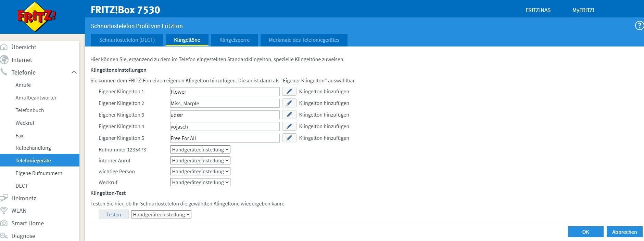Click Klingelton hinzufügen for Eigener Klingelton 1
Screen dimensions: 644x241
coord(324,92)
